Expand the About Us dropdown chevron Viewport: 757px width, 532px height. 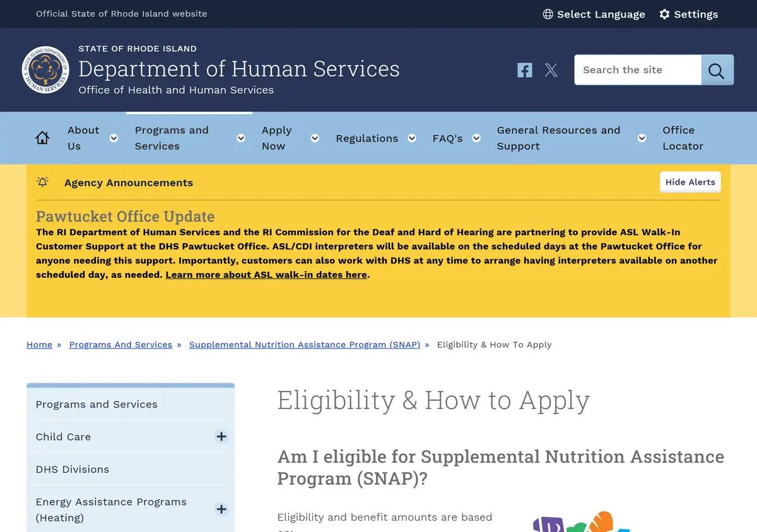(x=114, y=138)
